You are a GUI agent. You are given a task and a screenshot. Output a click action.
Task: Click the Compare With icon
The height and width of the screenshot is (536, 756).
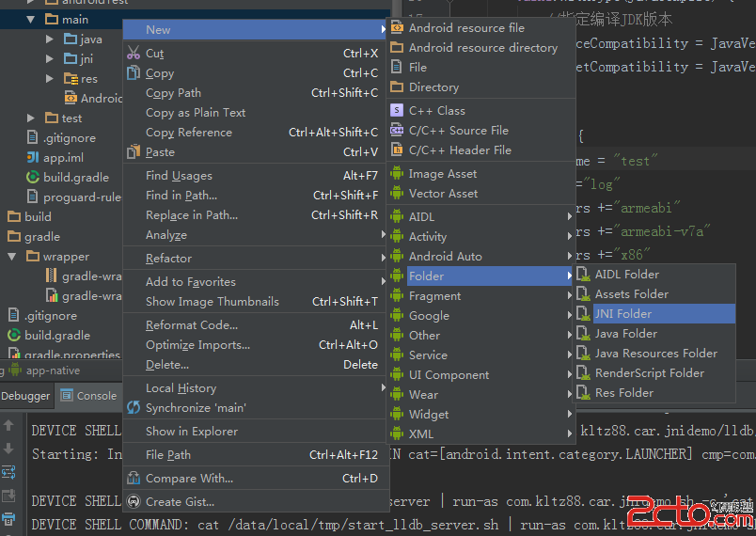coord(134,478)
